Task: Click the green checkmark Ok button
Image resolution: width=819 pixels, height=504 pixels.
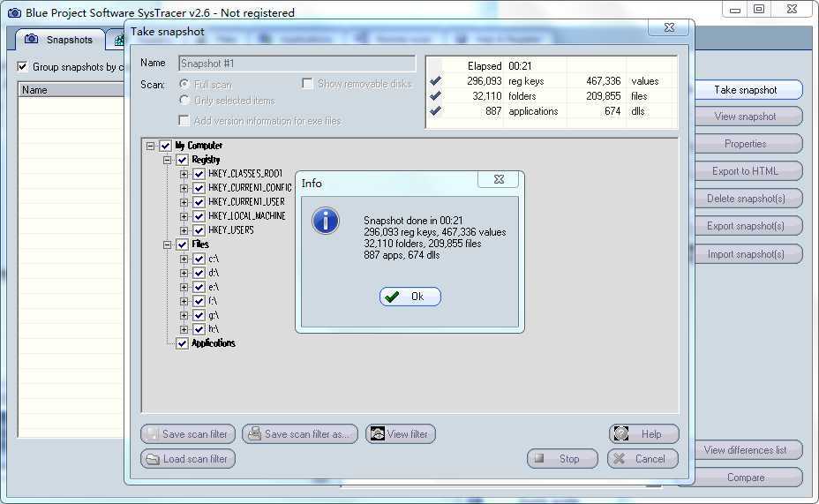Action: coord(410,297)
